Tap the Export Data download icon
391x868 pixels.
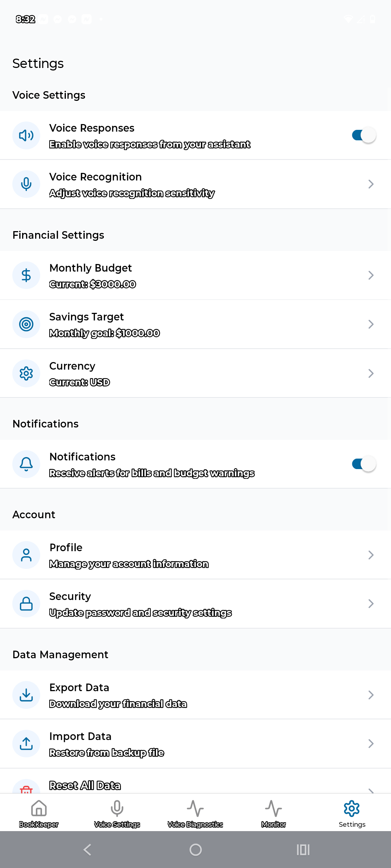pyautogui.click(x=26, y=695)
